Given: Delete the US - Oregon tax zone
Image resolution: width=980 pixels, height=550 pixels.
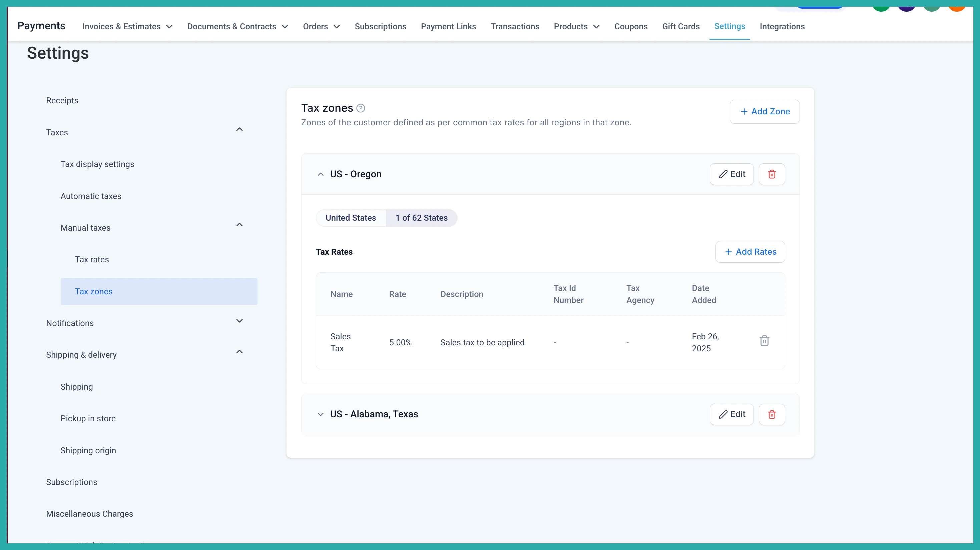Looking at the screenshot, I should (772, 174).
